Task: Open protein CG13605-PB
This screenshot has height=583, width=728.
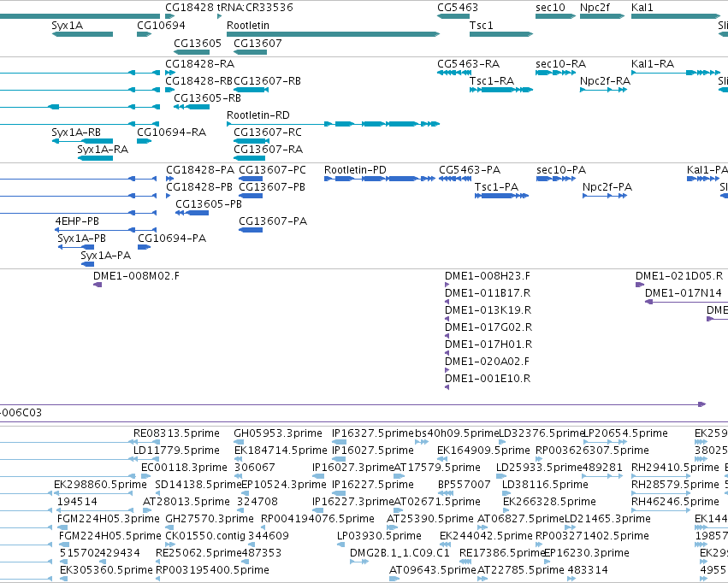Action: pos(209,204)
